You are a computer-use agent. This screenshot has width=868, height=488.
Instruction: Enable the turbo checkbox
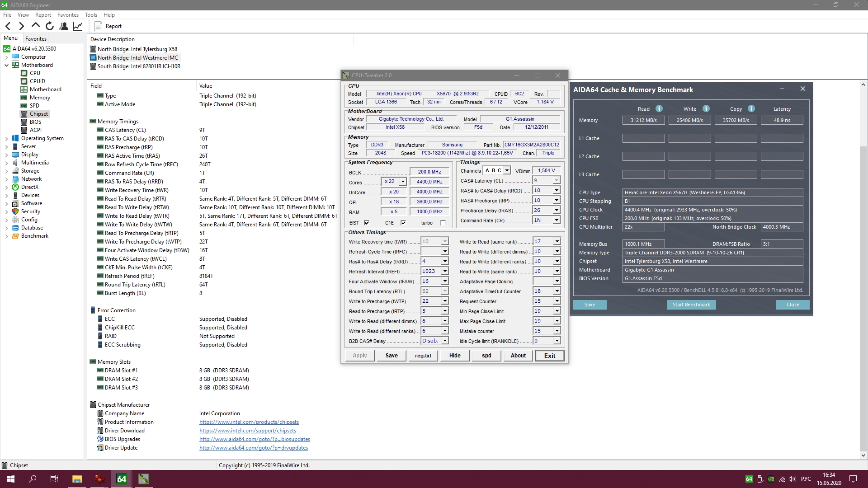coord(443,223)
